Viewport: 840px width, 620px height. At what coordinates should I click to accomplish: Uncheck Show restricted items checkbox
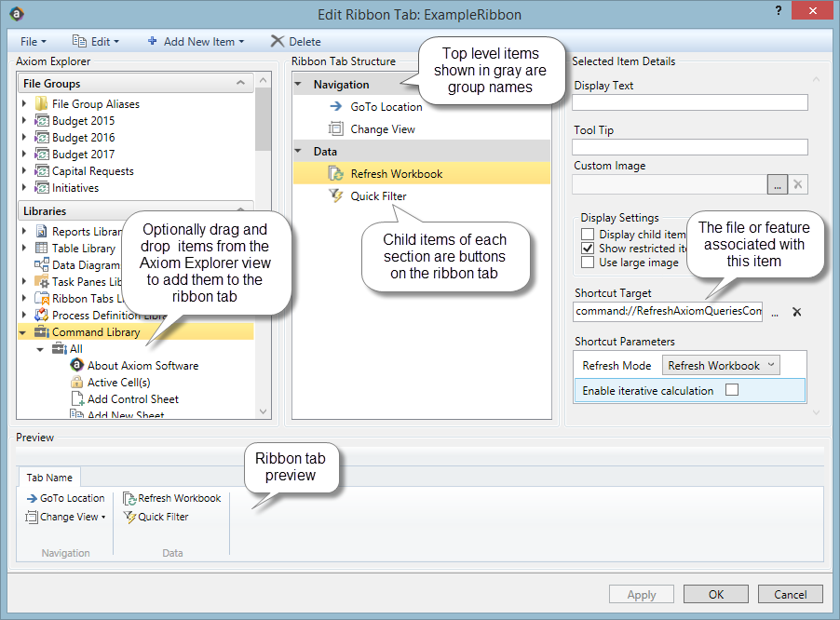pyautogui.click(x=588, y=248)
